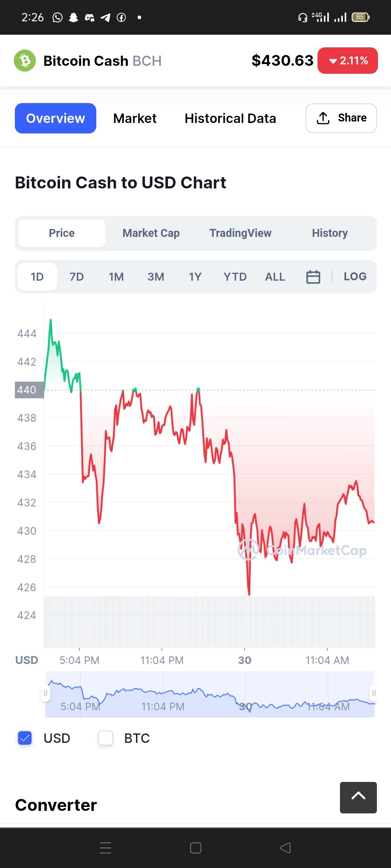Tap the Android home square icon
Viewport: 391px width, 868px height.
[x=195, y=848]
